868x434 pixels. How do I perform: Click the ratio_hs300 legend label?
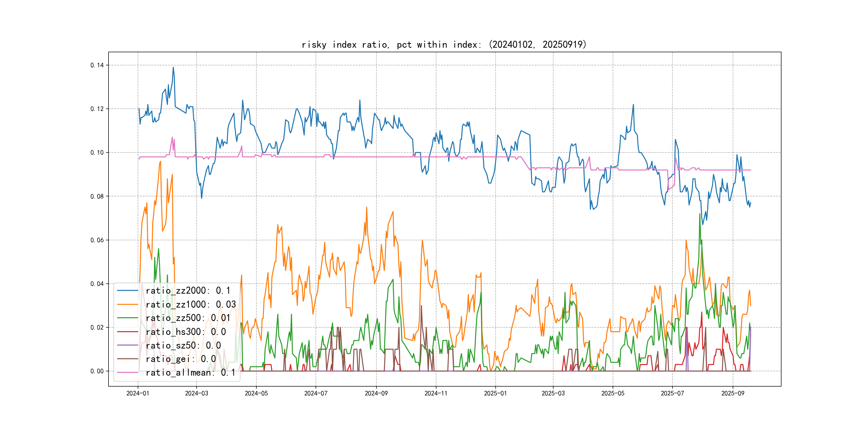(x=186, y=332)
